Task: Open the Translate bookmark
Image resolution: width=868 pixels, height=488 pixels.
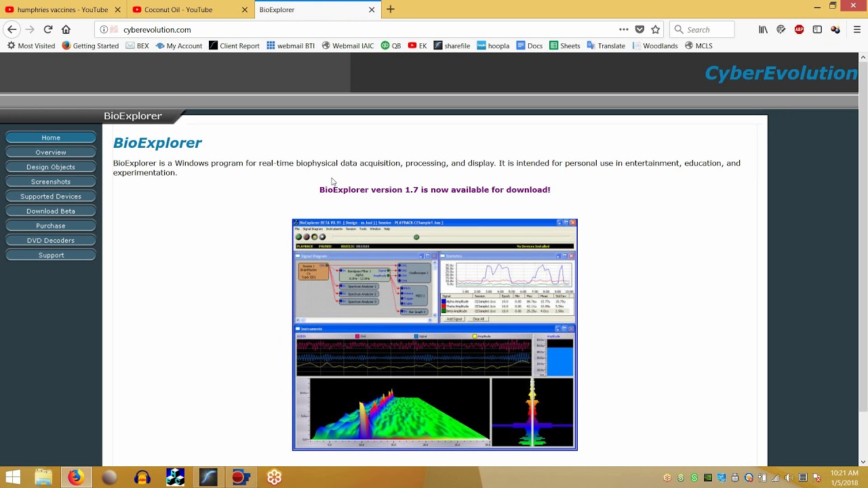Action: (x=606, y=46)
